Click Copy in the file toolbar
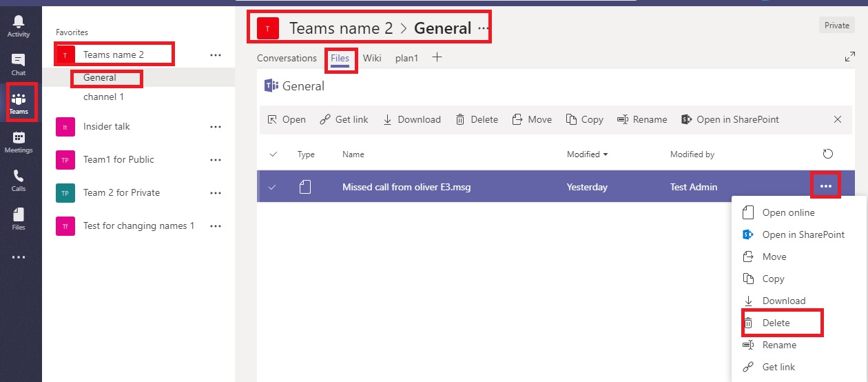This screenshot has height=382, width=868. [584, 119]
